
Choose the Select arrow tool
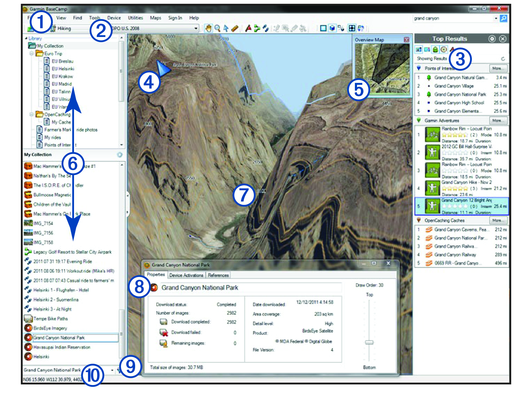click(226, 29)
